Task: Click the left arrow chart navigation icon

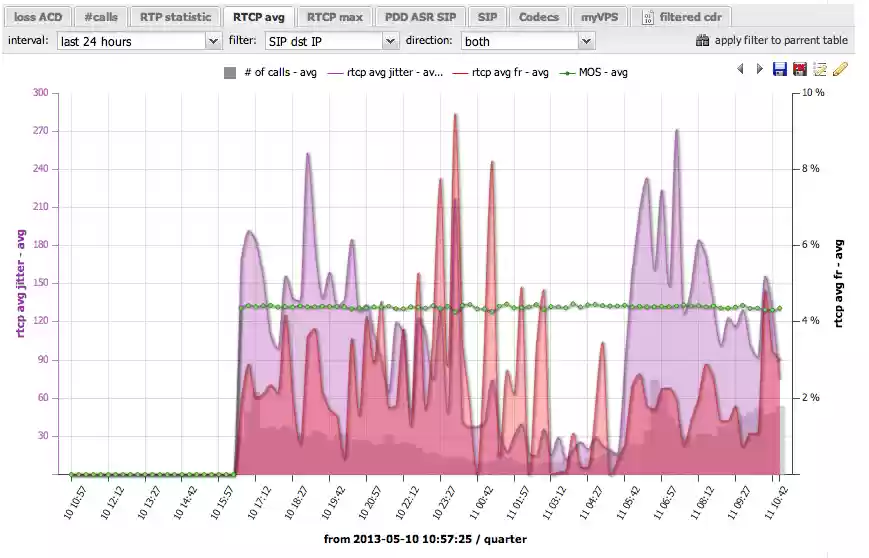Action: pyautogui.click(x=741, y=69)
